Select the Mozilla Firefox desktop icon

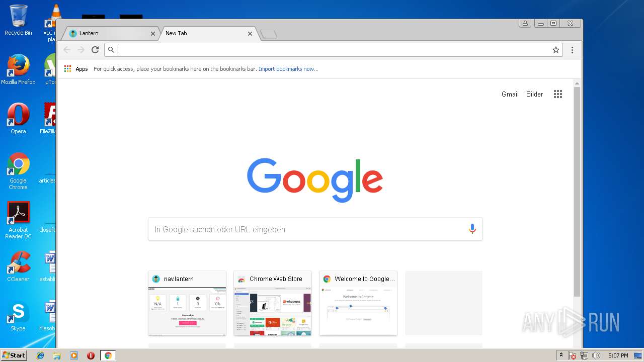point(18,69)
